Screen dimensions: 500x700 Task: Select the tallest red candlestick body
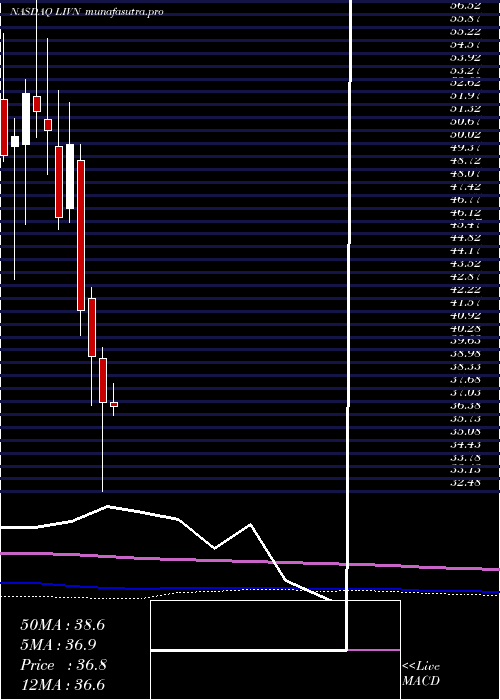click(81, 235)
